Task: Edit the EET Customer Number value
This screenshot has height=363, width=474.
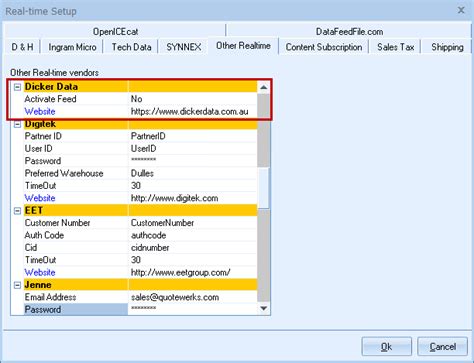Action: (193, 223)
